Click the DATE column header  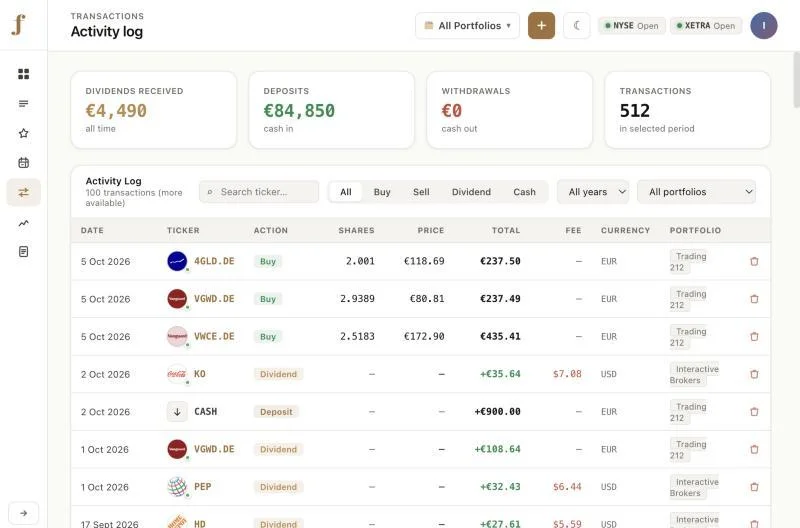coord(92,230)
